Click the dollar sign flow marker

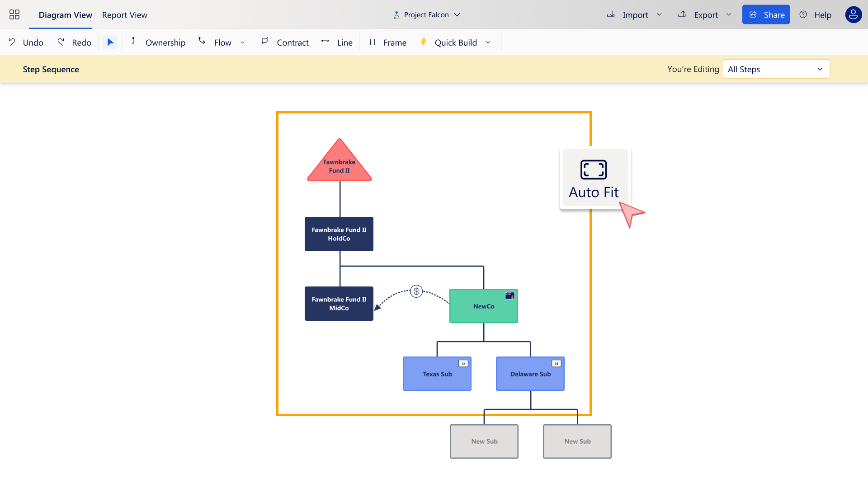coord(416,291)
